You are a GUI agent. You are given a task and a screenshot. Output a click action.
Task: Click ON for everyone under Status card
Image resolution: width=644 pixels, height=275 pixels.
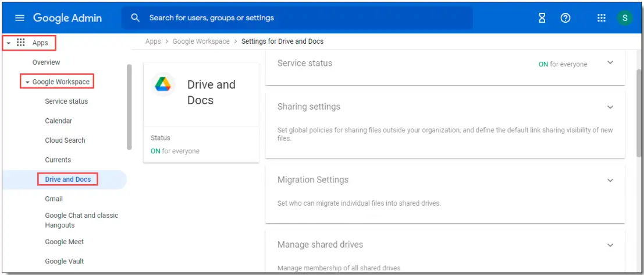tap(175, 151)
